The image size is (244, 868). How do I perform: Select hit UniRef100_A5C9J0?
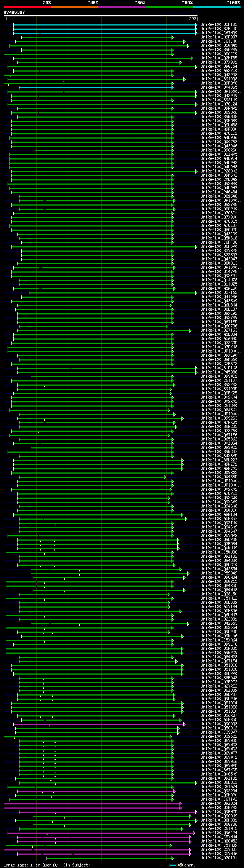[219, 209]
